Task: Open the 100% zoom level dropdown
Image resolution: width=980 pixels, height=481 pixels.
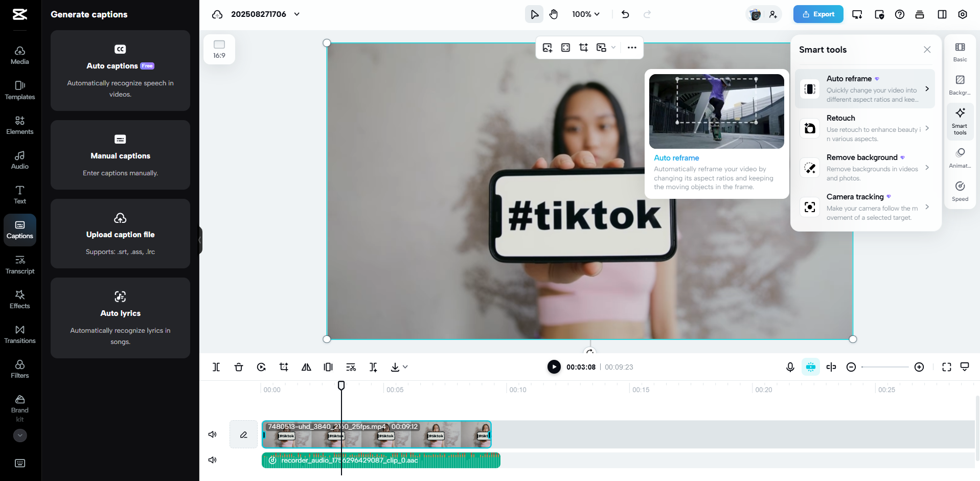Action: click(586, 14)
